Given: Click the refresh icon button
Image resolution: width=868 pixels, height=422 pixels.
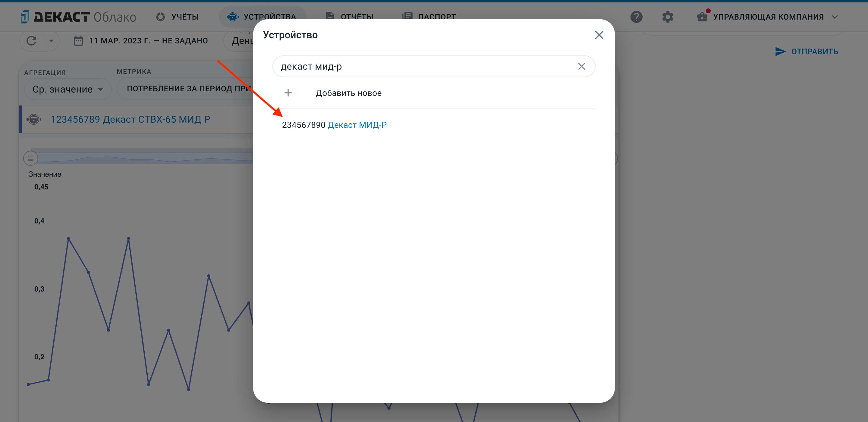Looking at the screenshot, I should pos(31,41).
